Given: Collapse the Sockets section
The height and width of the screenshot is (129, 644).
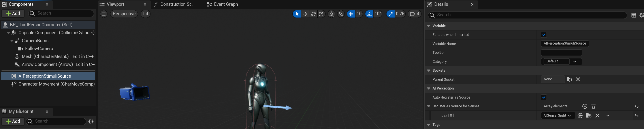Looking at the screenshot, I should (x=429, y=71).
